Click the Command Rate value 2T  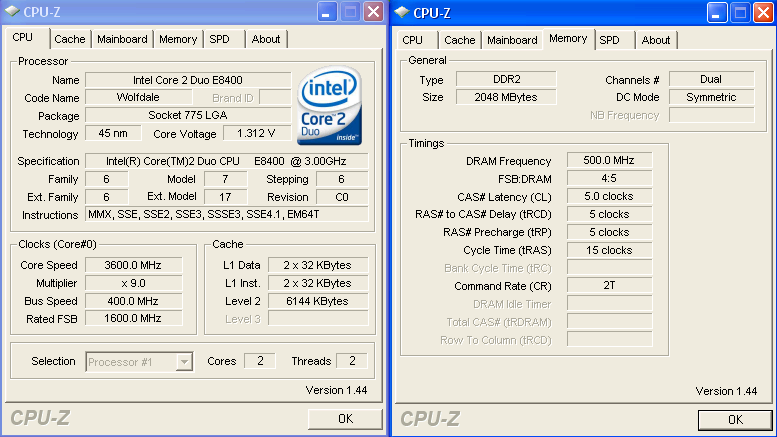609,286
